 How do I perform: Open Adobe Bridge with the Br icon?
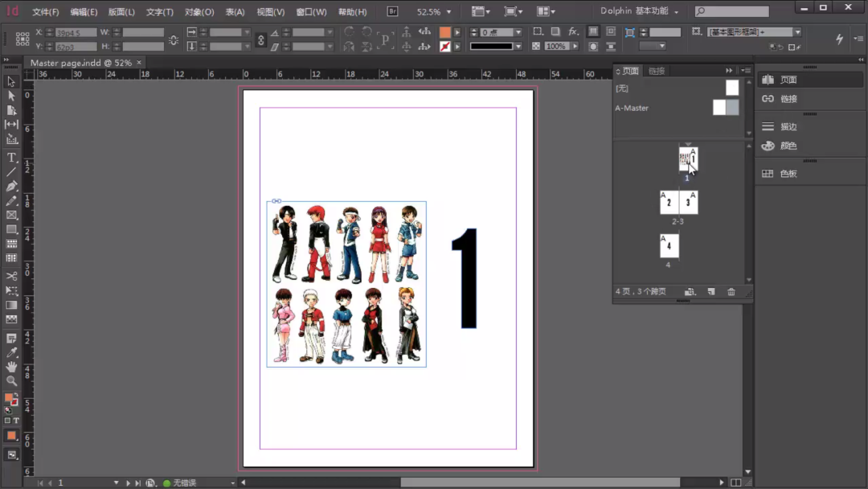coord(392,11)
